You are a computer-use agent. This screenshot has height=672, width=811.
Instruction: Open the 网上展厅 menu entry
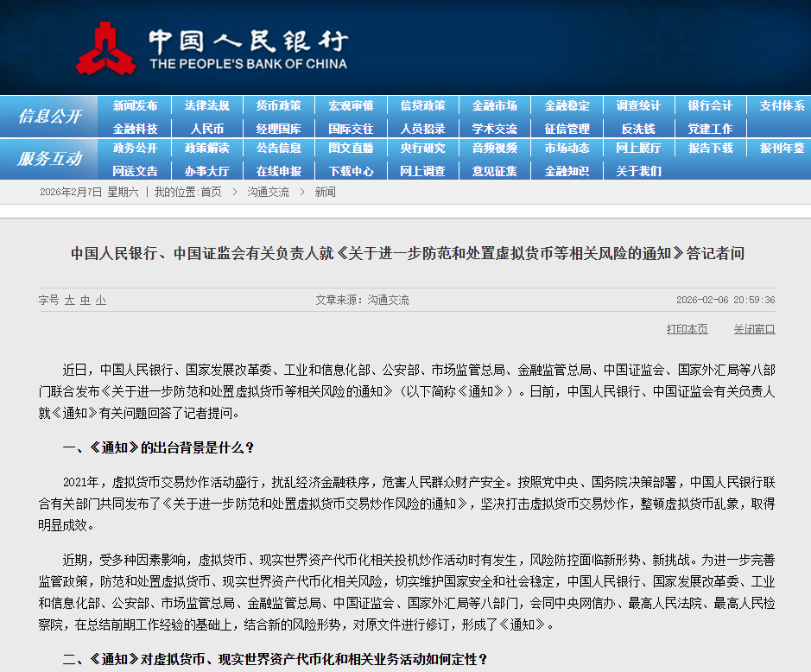[638, 148]
